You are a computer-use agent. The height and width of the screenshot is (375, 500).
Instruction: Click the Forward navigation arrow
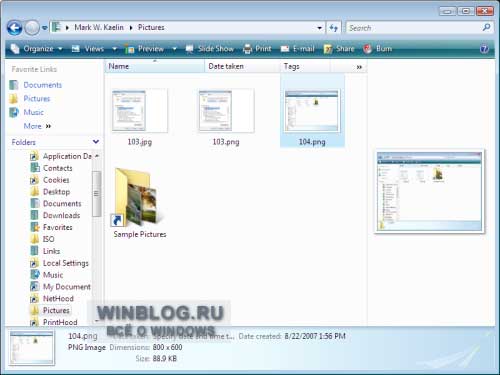coord(32,28)
